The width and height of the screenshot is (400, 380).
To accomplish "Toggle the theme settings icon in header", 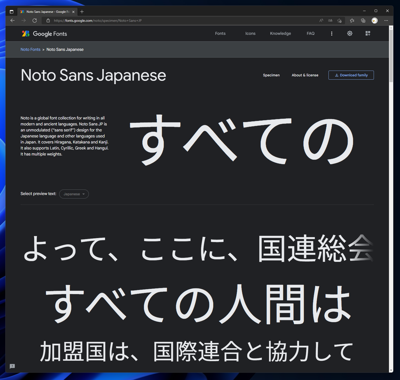I will pos(350,33).
